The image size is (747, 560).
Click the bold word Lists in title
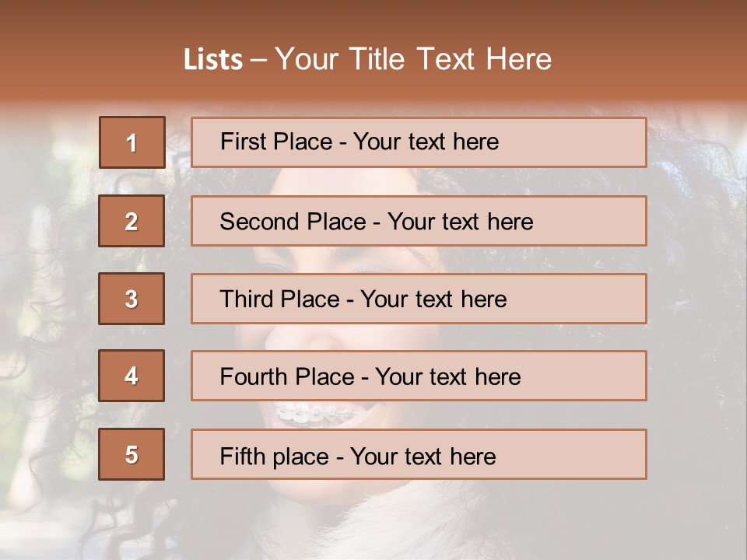coord(213,60)
